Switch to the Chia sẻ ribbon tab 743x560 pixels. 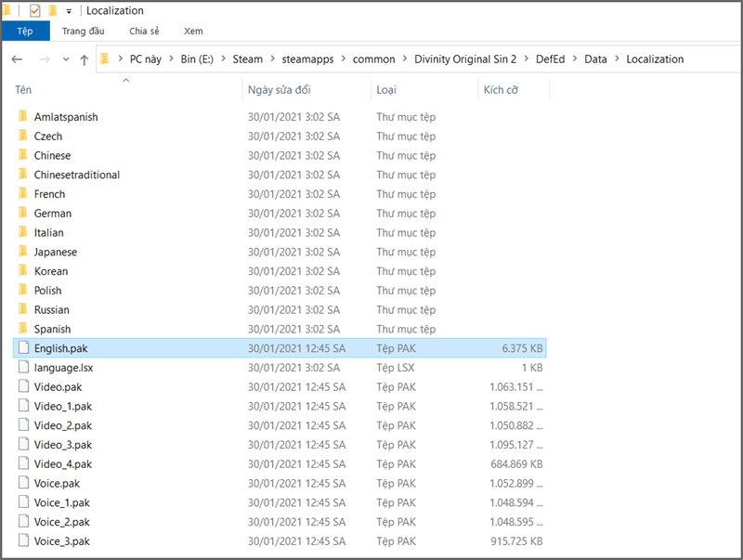(x=144, y=32)
